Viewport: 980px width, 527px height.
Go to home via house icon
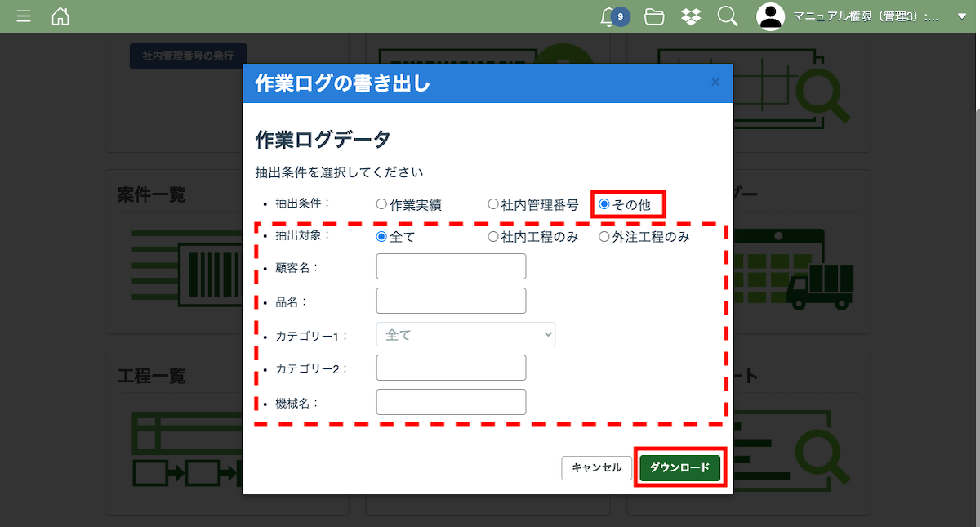(60, 16)
